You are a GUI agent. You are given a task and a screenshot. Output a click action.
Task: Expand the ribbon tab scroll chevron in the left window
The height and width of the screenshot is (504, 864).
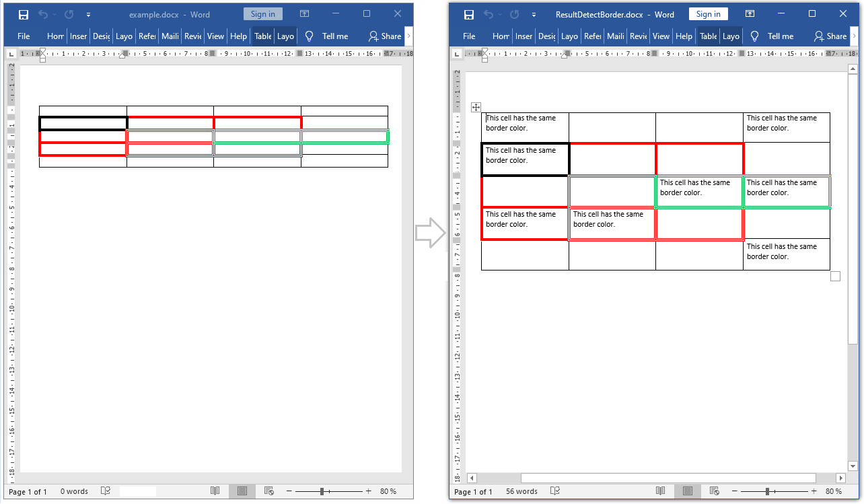[x=408, y=36]
